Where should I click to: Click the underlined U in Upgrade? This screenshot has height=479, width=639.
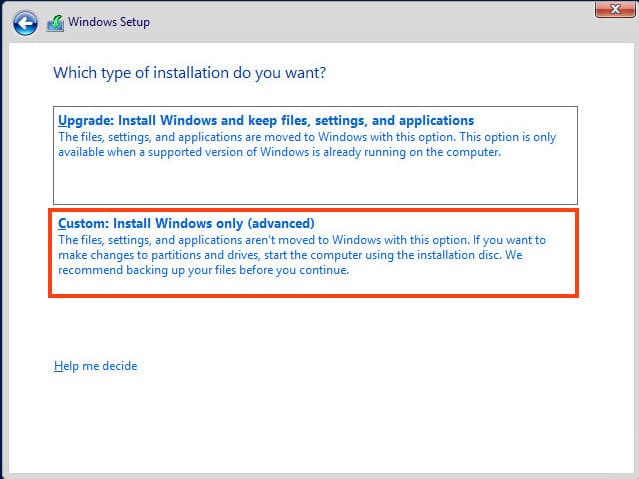pyautogui.click(x=63, y=120)
